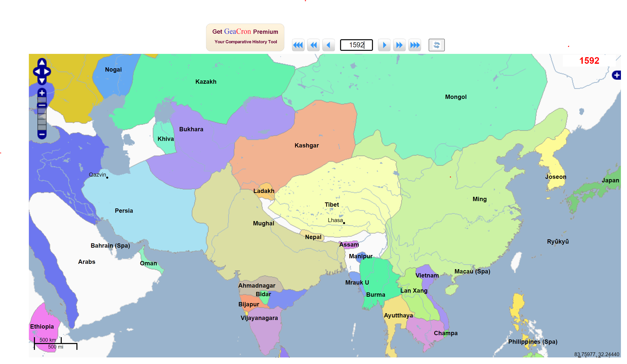Pan the map down with the south arrow

(x=42, y=81)
